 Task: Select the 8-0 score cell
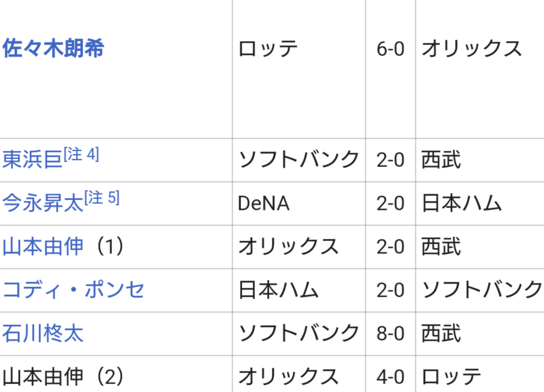tap(391, 333)
